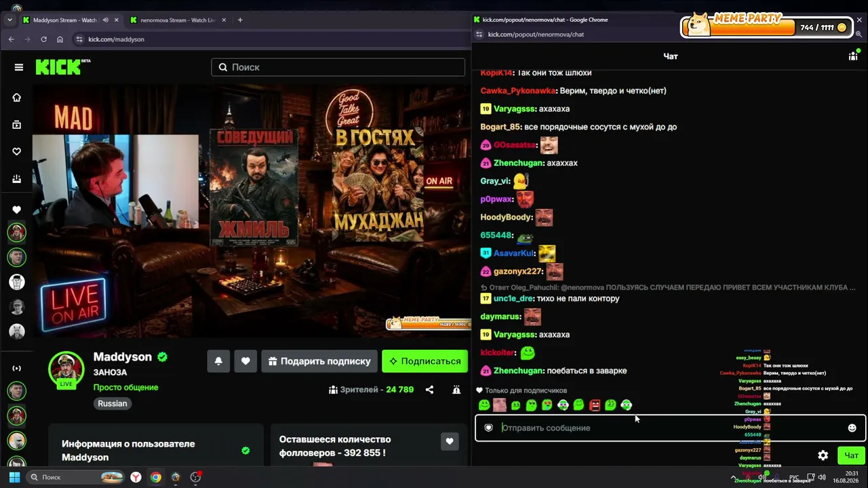Screen dimensions: 868x488
Task: Go to the Kick home logo
Action: tap(62, 66)
